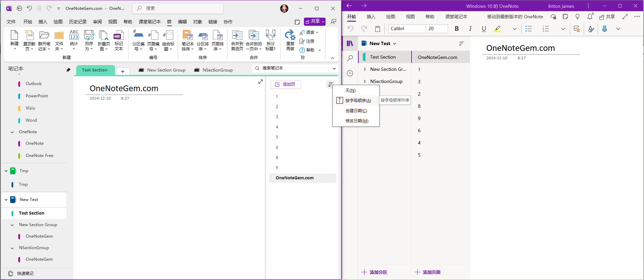644x280 pixels.
Task: Click undo arrow in Windows 10 OneNote toolbar
Action: click(x=351, y=29)
